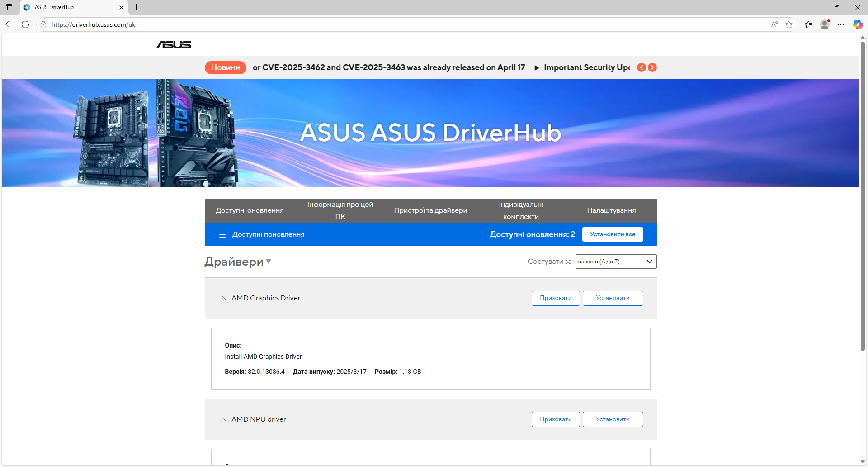The image size is (868, 467).
Task: Install the AMD Graphics Driver
Action: tap(613, 298)
